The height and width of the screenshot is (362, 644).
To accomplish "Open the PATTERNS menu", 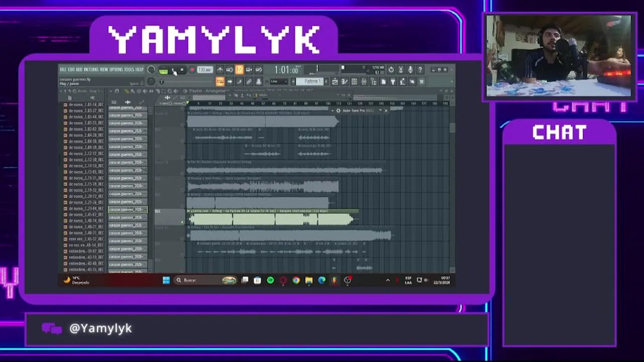I will tap(91, 69).
